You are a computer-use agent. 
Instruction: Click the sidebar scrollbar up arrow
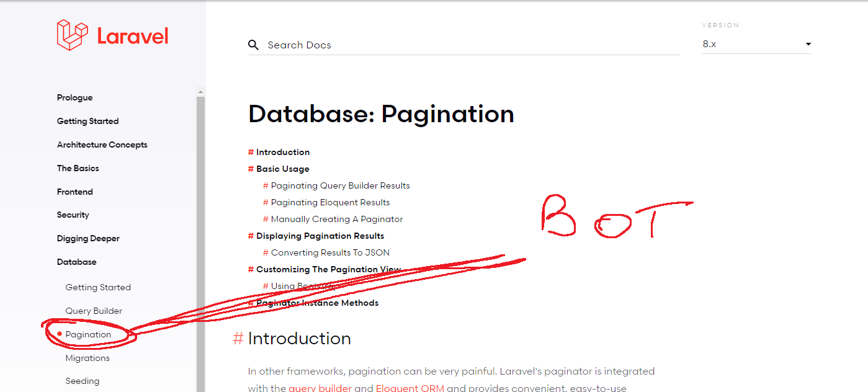tap(200, 92)
